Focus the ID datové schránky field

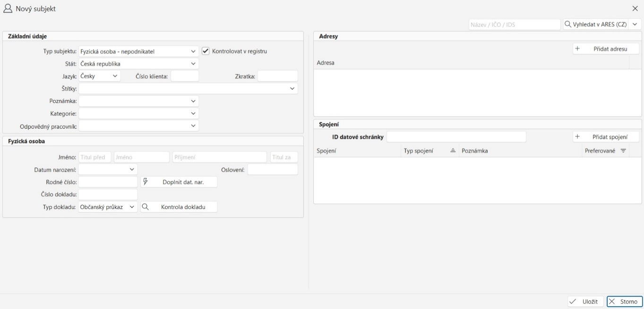point(456,136)
